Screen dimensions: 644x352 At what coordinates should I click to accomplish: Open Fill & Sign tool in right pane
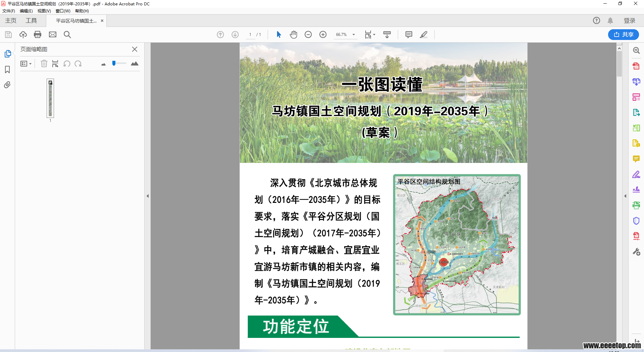[x=636, y=174]
